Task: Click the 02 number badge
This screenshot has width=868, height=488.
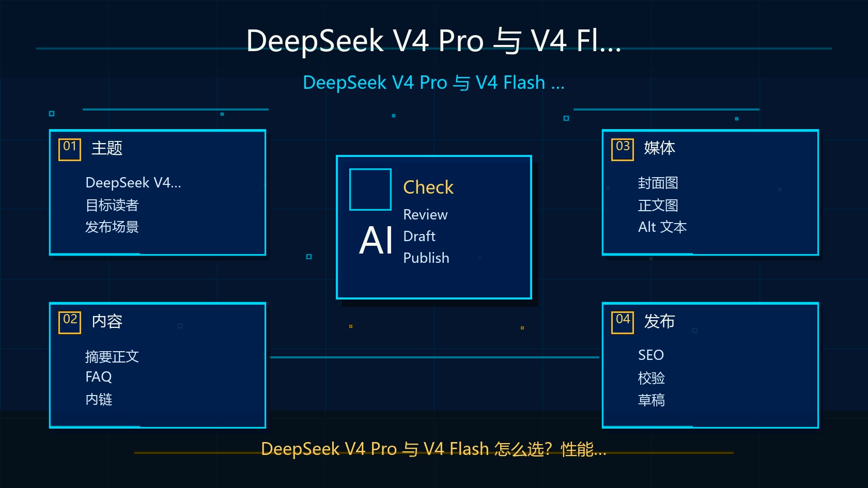Action: click(70, 322)
